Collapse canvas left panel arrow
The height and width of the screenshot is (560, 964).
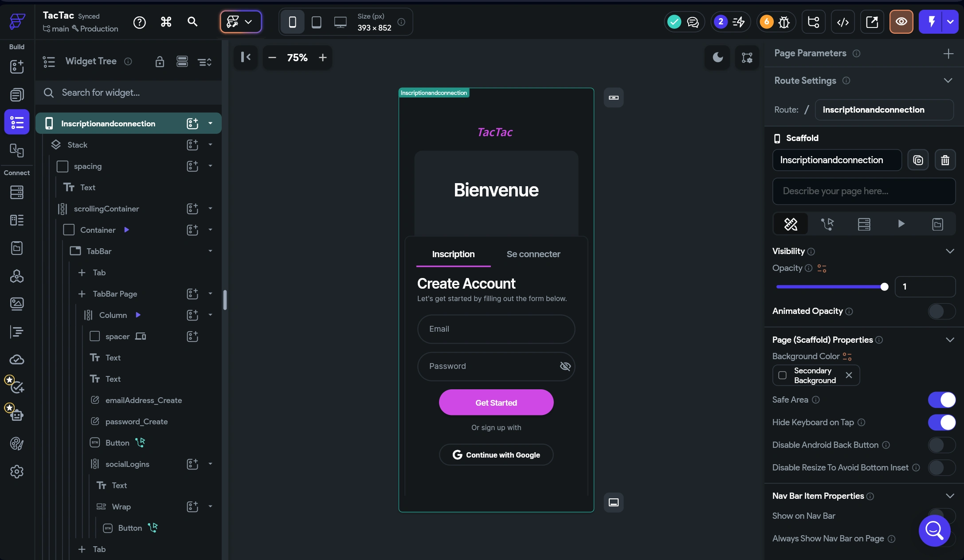click(x=246, y=57)
